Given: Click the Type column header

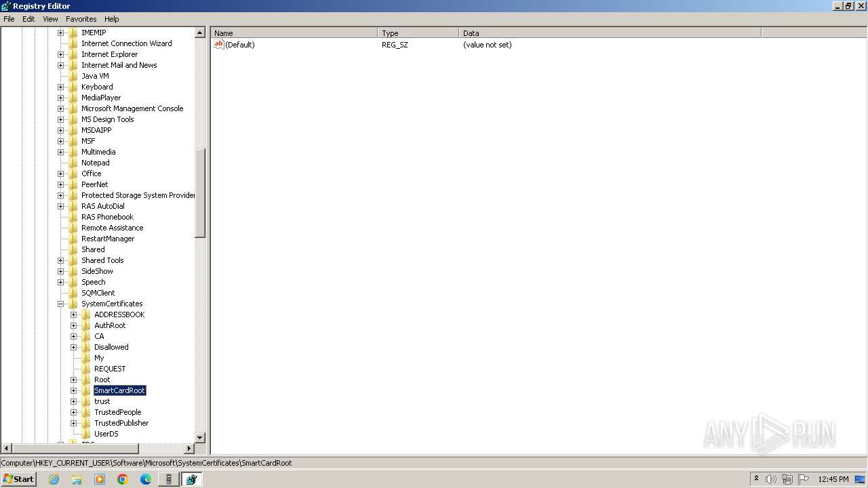Looking at the screenshot, I should click(x=418, y=33).
